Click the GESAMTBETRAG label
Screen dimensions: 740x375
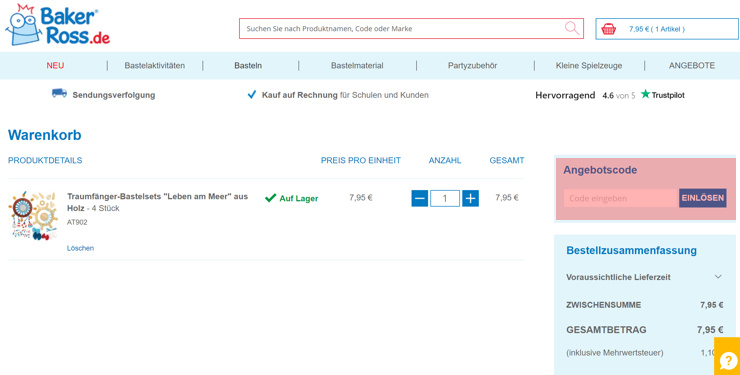(606, 330)
